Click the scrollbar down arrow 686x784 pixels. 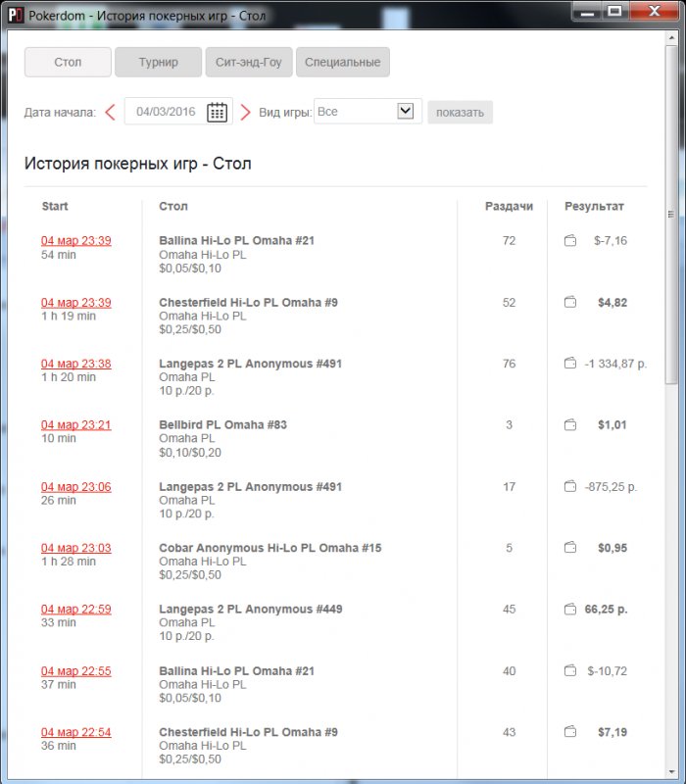click(671, 772)
